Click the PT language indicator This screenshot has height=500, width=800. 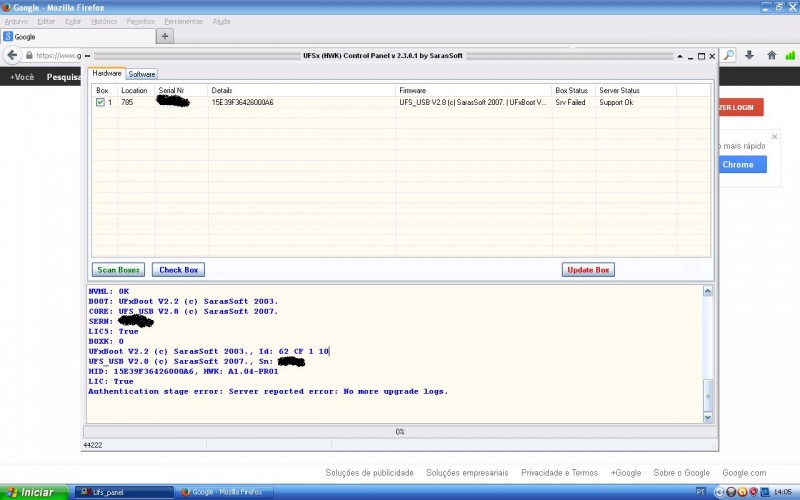coord(701,492)
